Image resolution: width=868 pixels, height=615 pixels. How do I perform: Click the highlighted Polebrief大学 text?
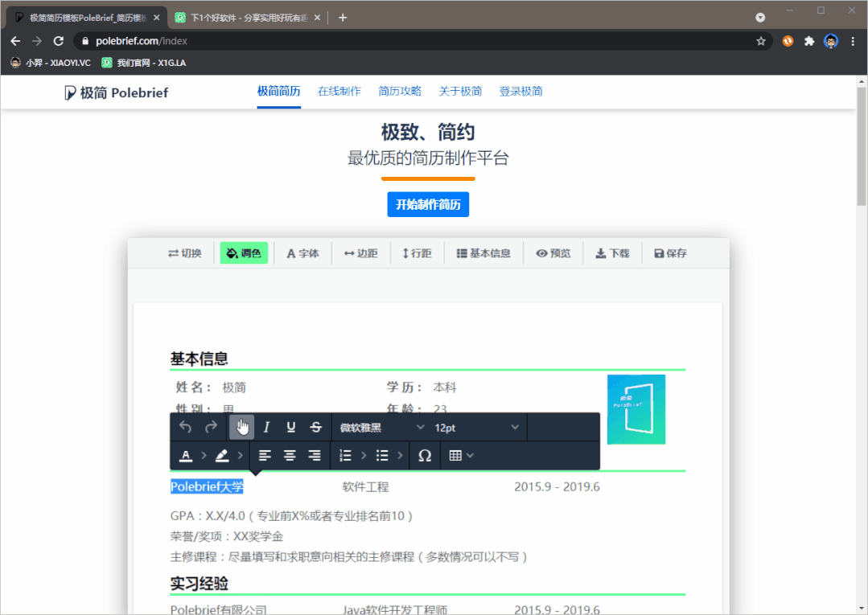[x=207, y=486]
